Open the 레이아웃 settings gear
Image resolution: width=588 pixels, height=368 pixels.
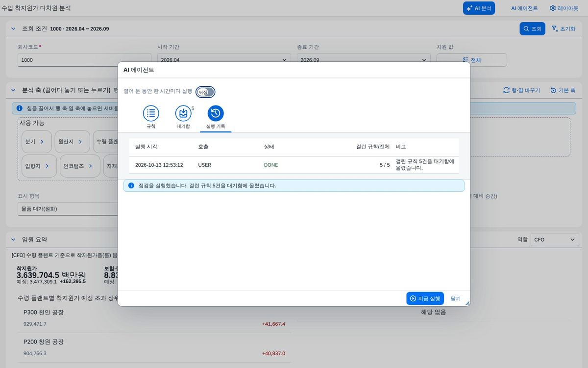click(563, 8)
